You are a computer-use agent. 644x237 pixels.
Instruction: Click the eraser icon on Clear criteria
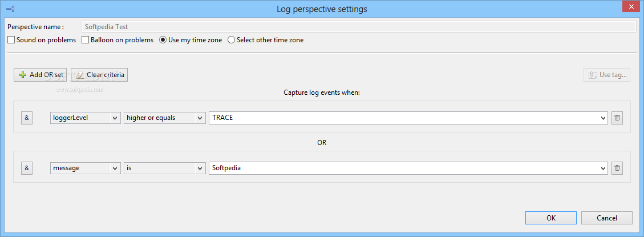click(80, 75)
